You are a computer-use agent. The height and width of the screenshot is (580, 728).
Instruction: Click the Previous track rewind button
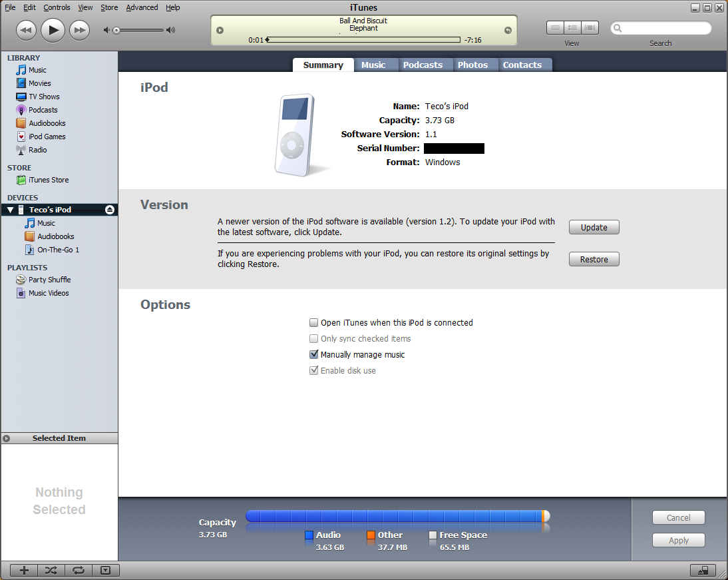tap(26, 30)
